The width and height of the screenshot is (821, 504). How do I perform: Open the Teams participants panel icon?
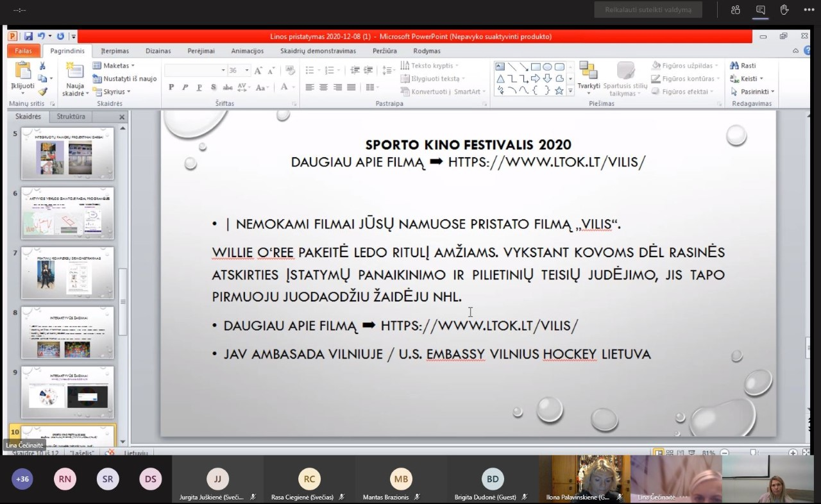[x=736, y=10]
